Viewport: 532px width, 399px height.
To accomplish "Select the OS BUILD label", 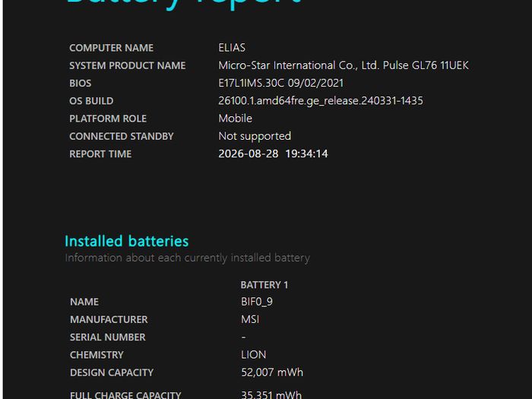I will (x=91, y=101).
